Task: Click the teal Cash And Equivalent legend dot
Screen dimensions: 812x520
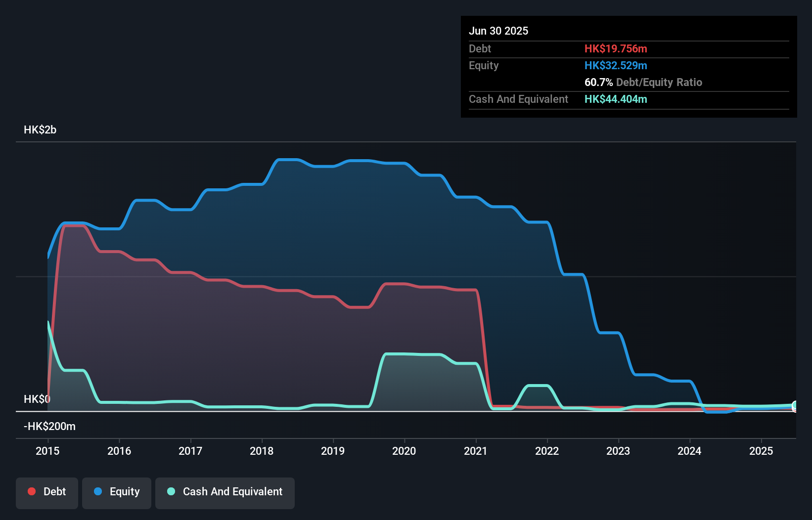Action: coord(171,491)
